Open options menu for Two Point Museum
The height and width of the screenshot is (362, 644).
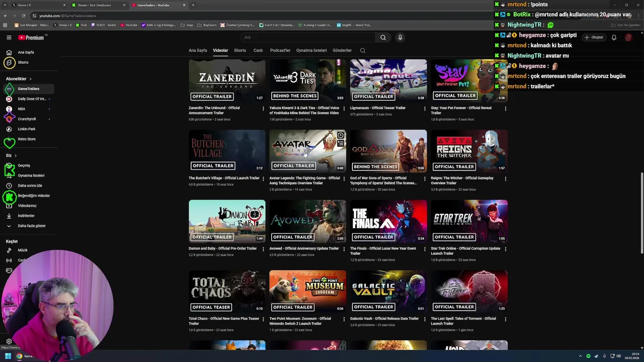click(344, 319)
